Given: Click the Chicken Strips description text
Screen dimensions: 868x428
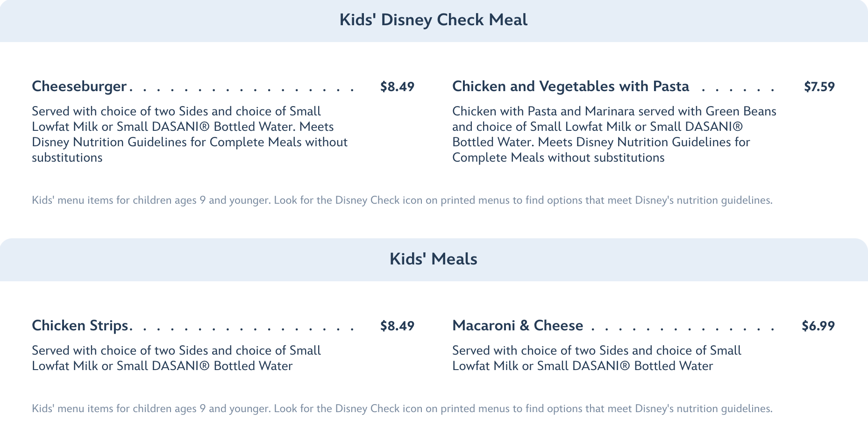Looking at the screenshot, I should pyautogui.click(x=176, y=358).
